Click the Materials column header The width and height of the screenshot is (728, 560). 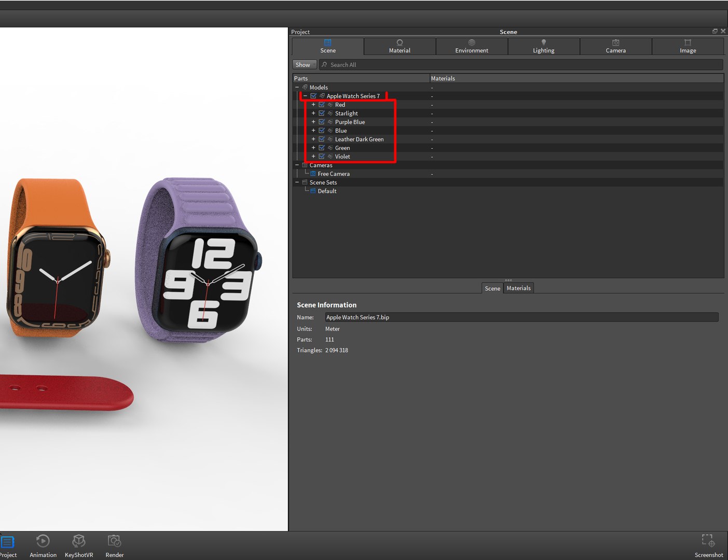pyautogui.click(x=576, y=78)
